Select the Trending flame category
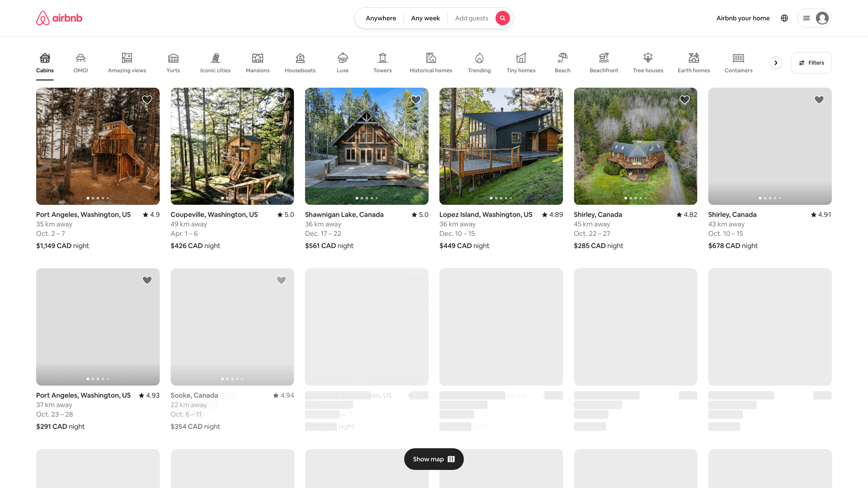Screen dimensions: 868x488 (479, 63)
